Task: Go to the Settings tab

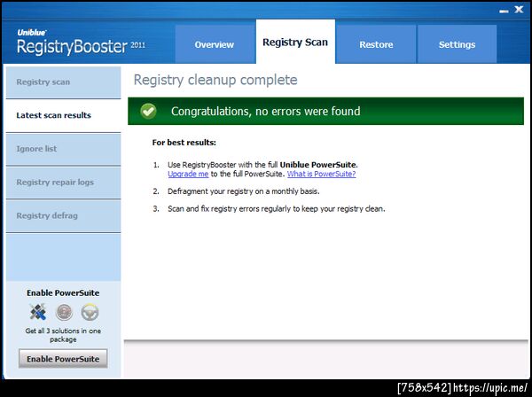Action: point(457,44)
